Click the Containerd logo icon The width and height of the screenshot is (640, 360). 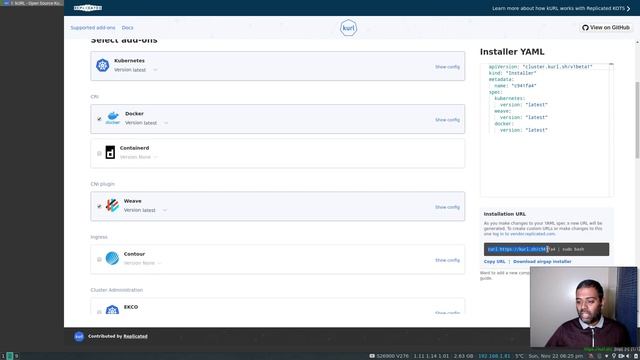pos(110,152)
